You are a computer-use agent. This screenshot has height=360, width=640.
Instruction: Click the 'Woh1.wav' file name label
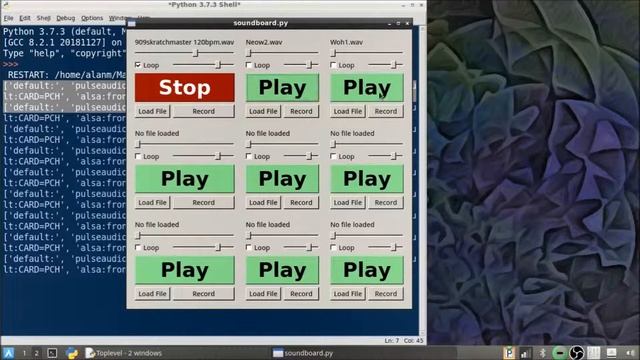point(347,42)
